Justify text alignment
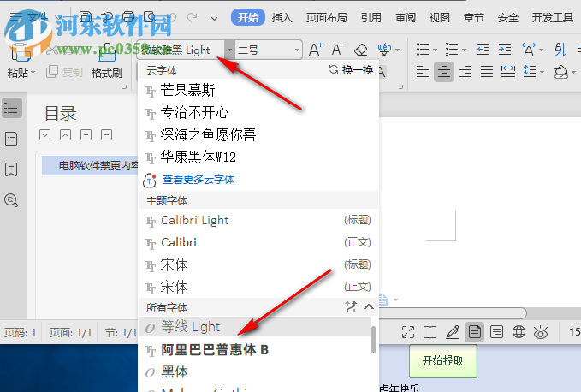The width and height of the screenshot is (581, 392). click(x=487, y=71)
